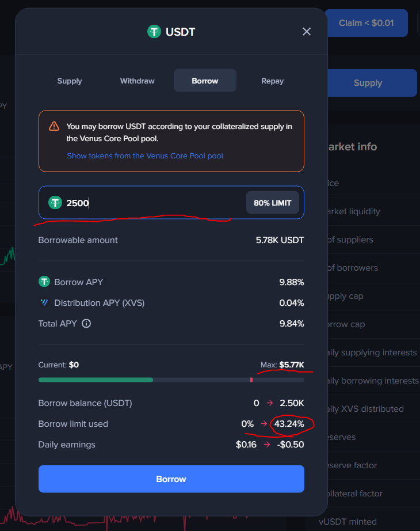The height and width of the screenshot is (531, 420).
Task: Click Tether icon beside Borrow APY
Action: [x=44, y=282]
